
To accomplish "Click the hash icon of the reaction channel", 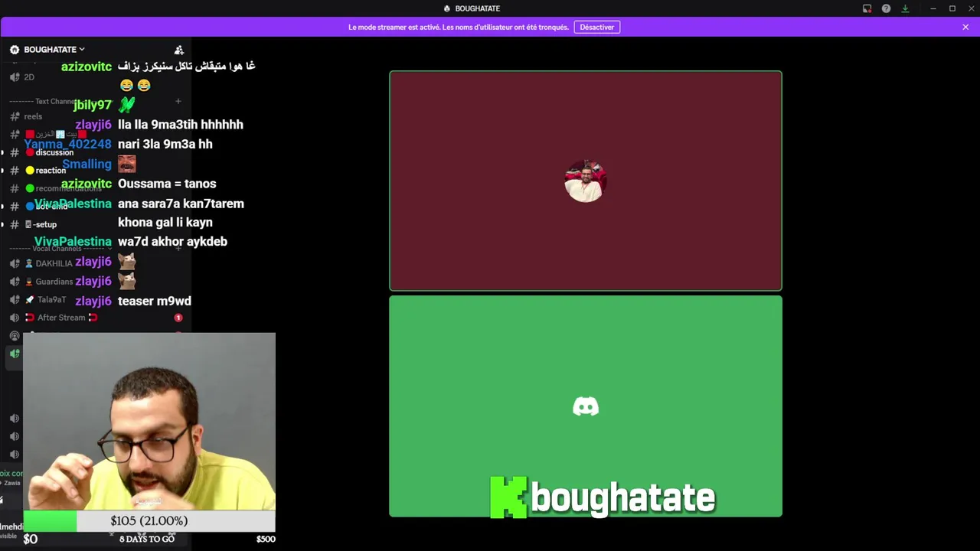I will 15,170.
